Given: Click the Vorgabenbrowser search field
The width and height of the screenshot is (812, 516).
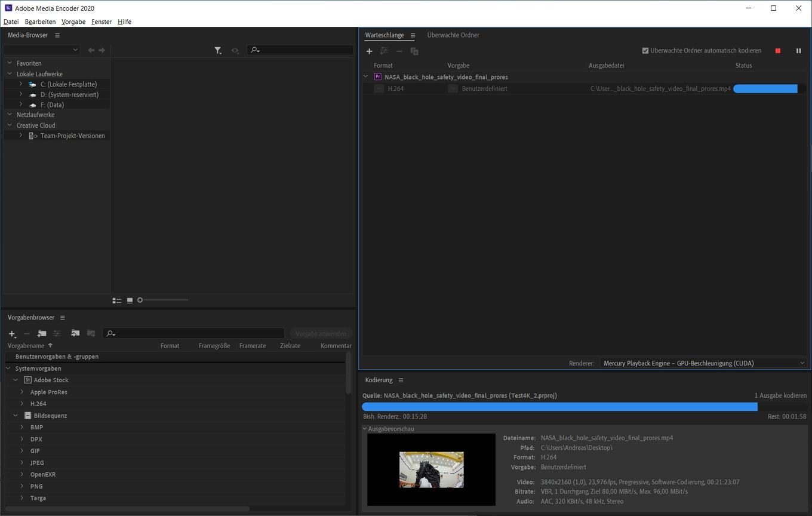Looking at the screenshot, I should (194, 333).
